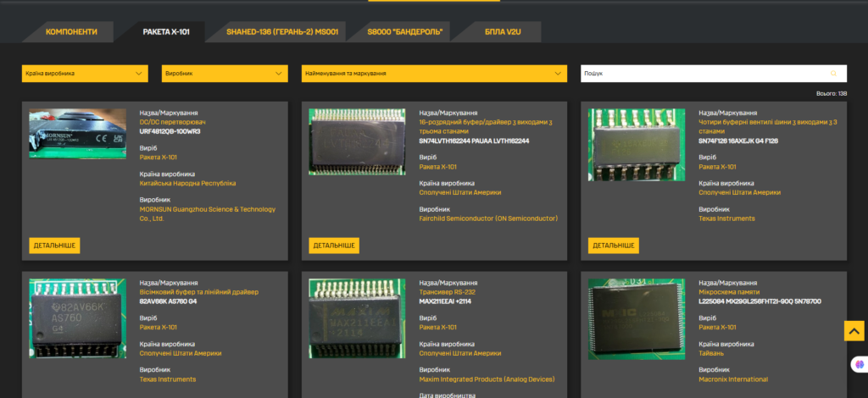Click ДЕТАЛЬНІШЕ on the URF4812QB-100WR3 card
Image resolution: width=868 pixels, height=398 pixels.
[54, 246]
